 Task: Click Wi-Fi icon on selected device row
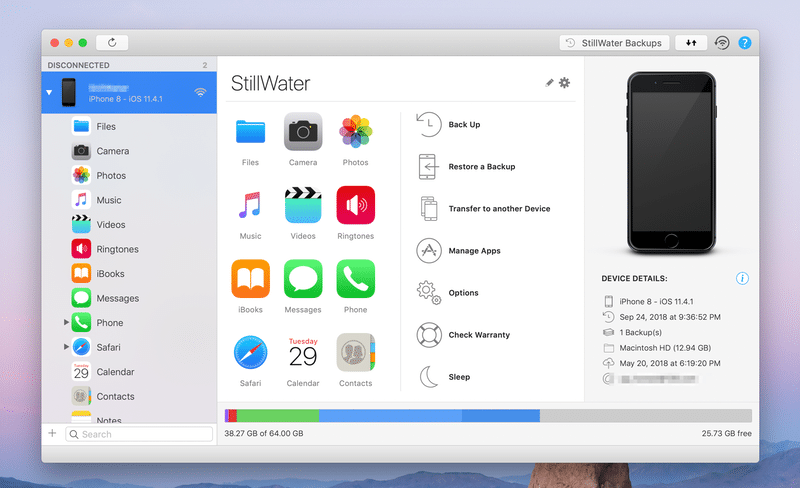(x=201, y=92)
